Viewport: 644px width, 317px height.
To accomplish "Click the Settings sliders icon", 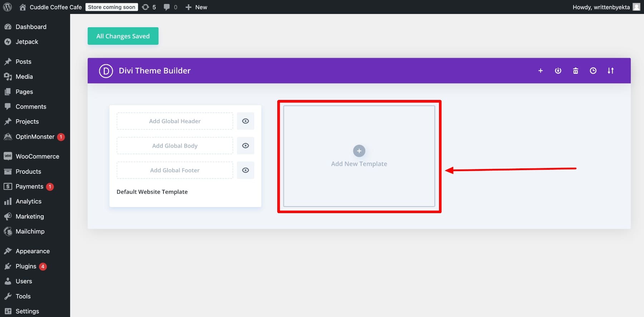I will pos(8,312).
